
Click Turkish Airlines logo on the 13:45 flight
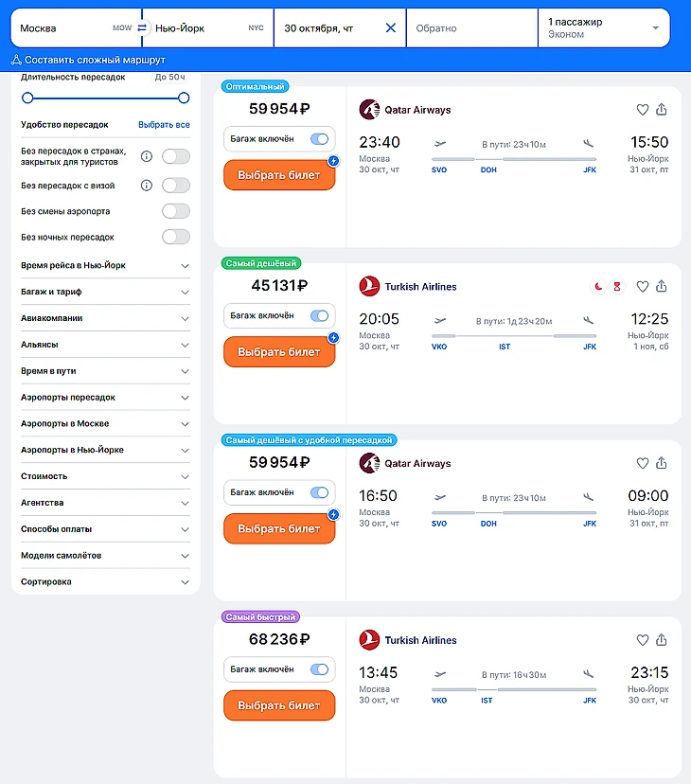369,640
